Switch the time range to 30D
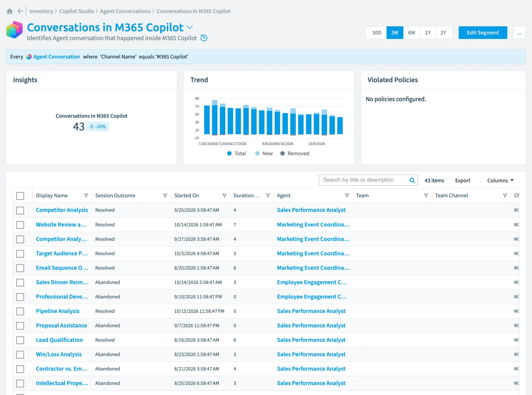 376,33
